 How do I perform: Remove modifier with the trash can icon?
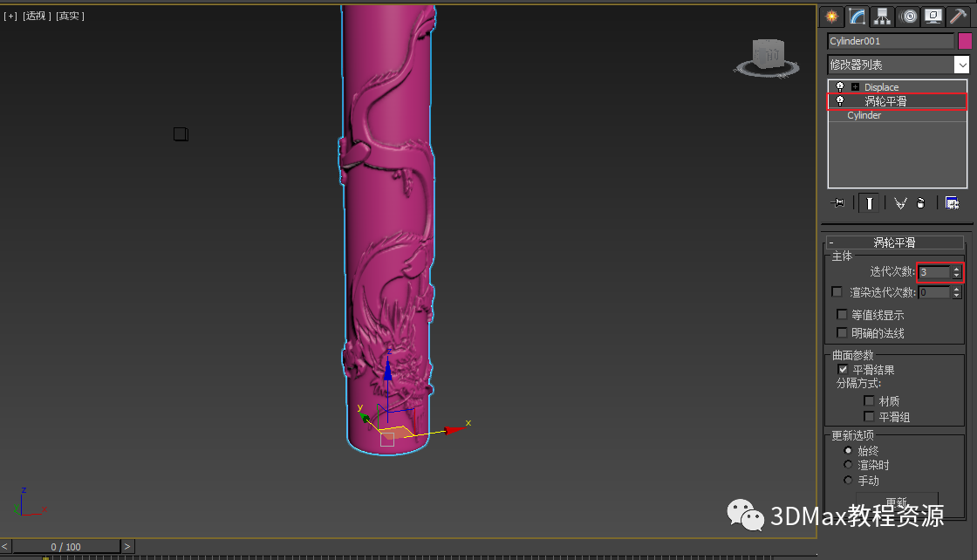pyautogui.click(x=921, y=203)
